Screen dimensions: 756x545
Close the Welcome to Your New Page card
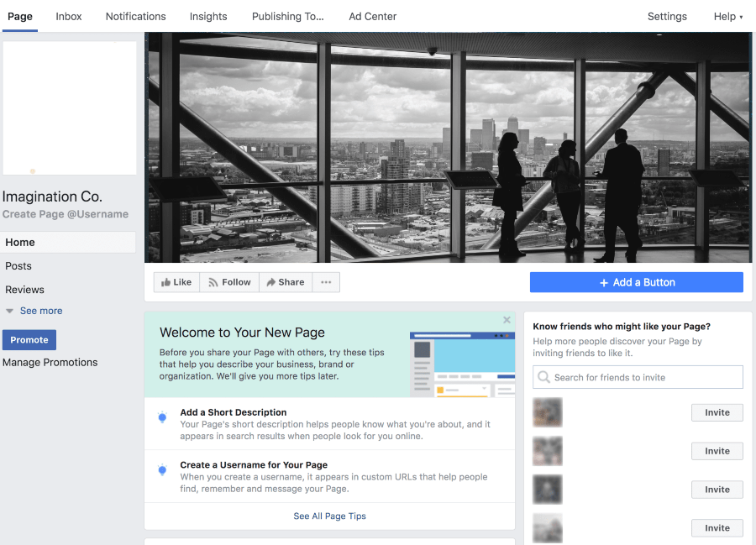pos(507,320)
